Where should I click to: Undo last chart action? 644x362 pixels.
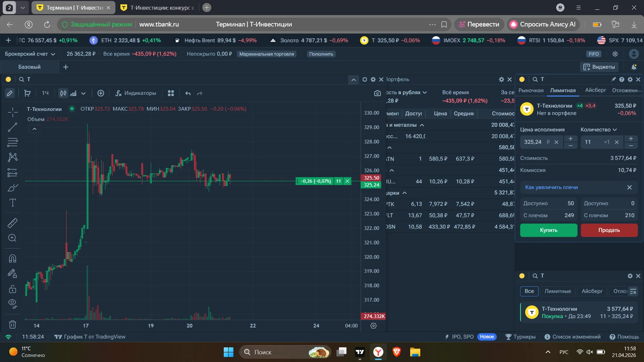[x=188, y=93]
